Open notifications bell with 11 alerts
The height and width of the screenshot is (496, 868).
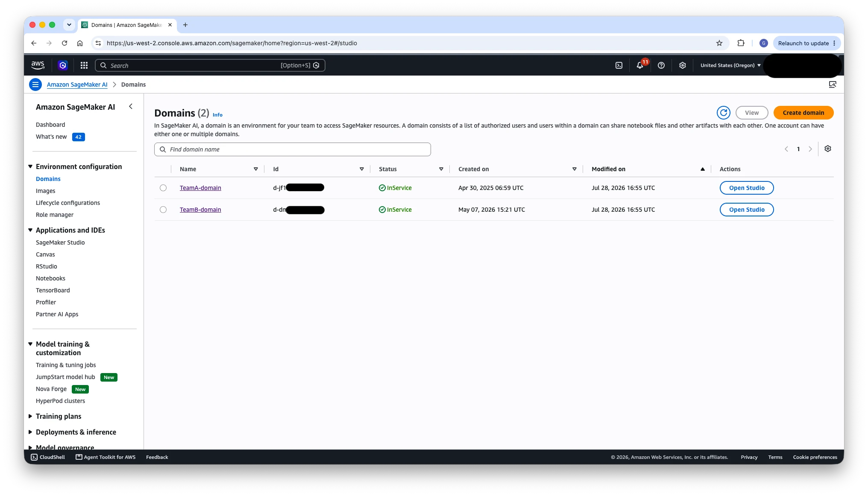[640, 65]
